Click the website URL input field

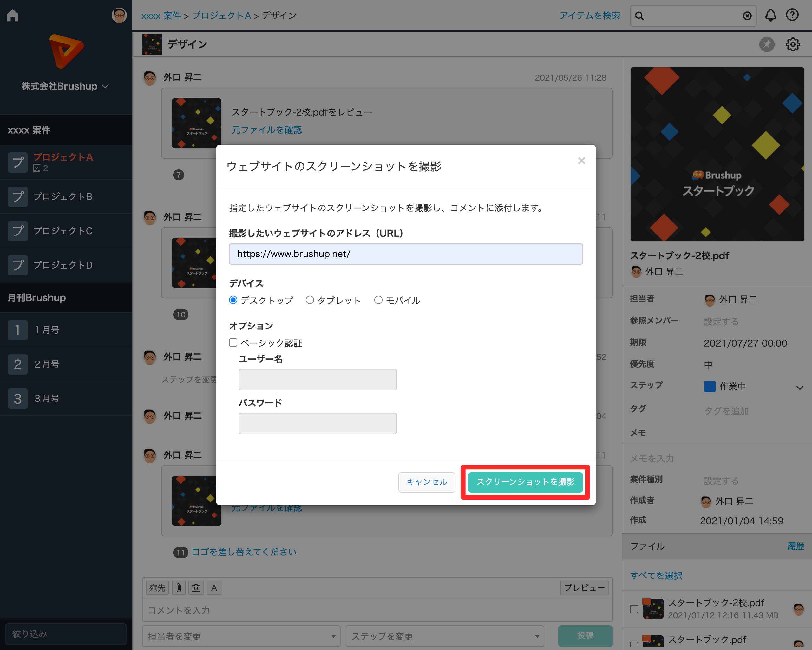click(x=406, y=254)
